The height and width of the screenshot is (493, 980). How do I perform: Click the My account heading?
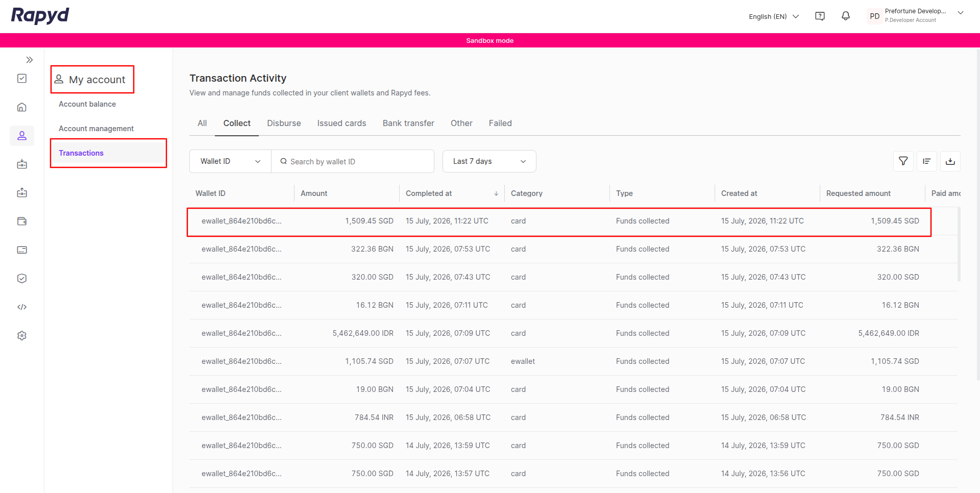point(97,80)
